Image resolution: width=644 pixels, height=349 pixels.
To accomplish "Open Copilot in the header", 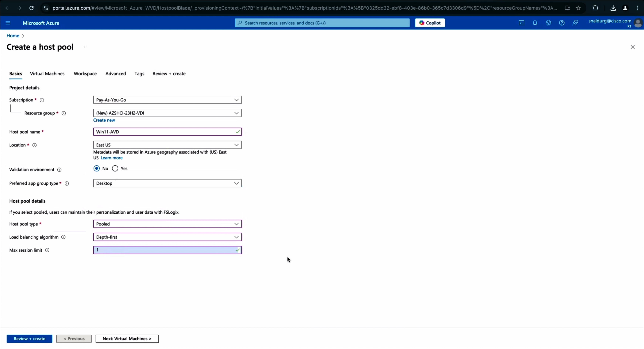I will tap(430, 23).
